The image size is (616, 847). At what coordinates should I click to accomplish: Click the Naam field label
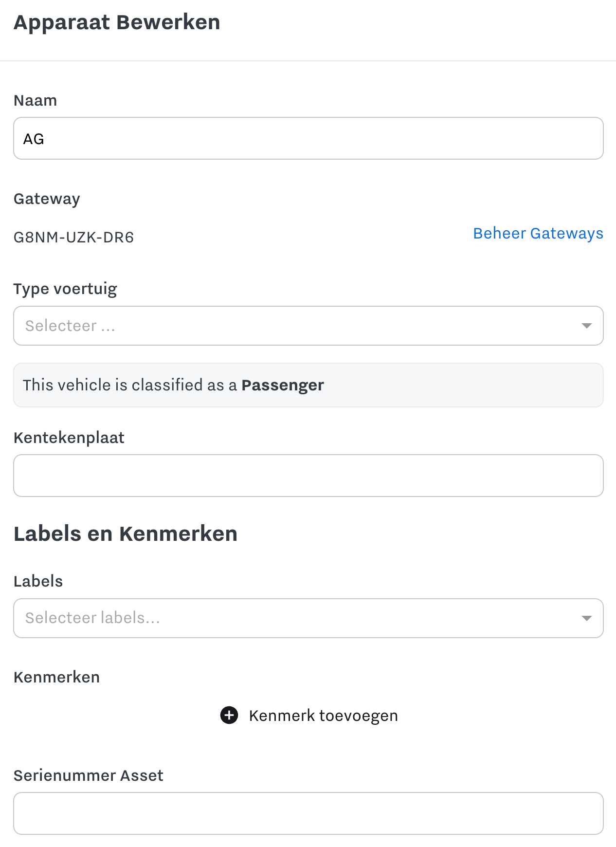(36, 100)
